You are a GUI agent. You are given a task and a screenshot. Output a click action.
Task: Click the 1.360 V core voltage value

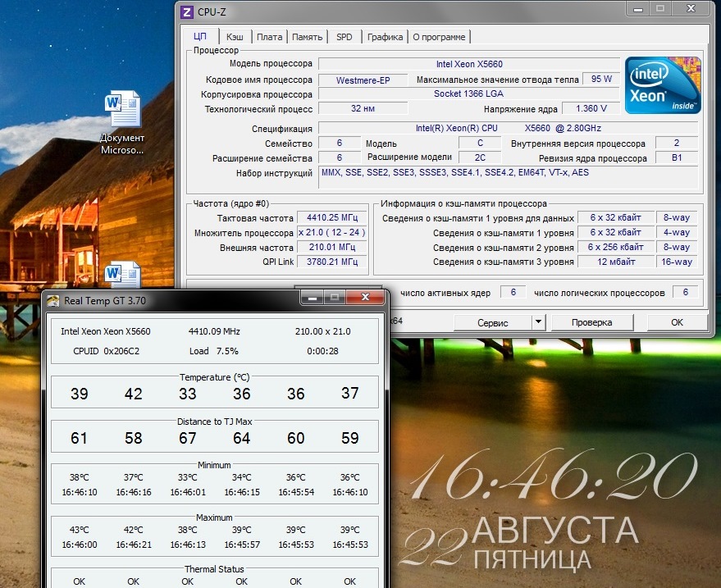tap(591, 109)
